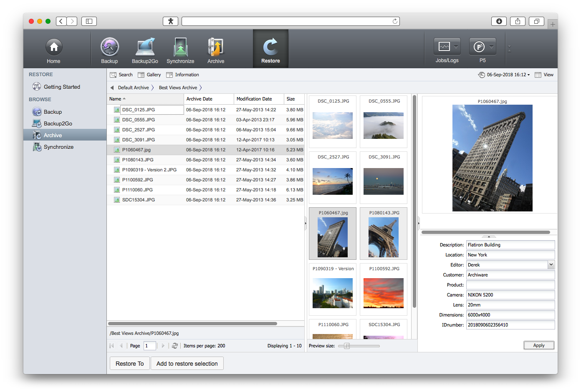
Task: Adjust the Preview size slider
Action: pyautogui.click(x=346, y=346)
